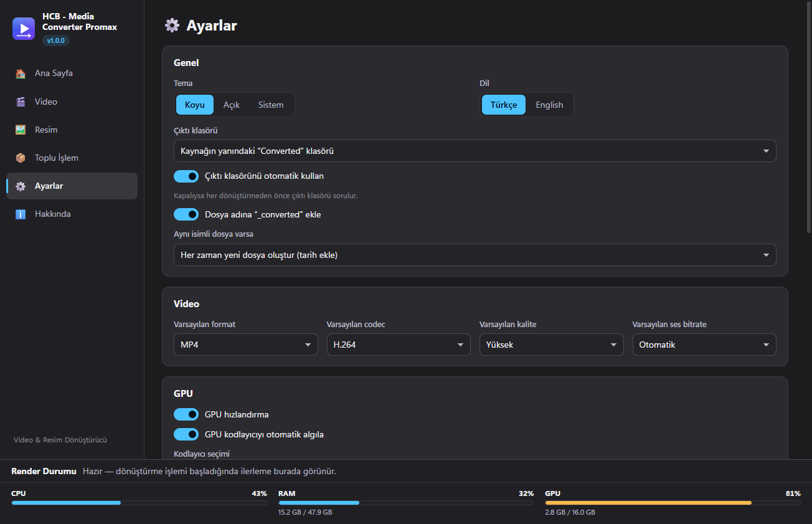Toggle 'GPU kodlayıcıyı otomatik algıla' switch
Viewport: 812px width, 524px height.
(x=186, y=434)
